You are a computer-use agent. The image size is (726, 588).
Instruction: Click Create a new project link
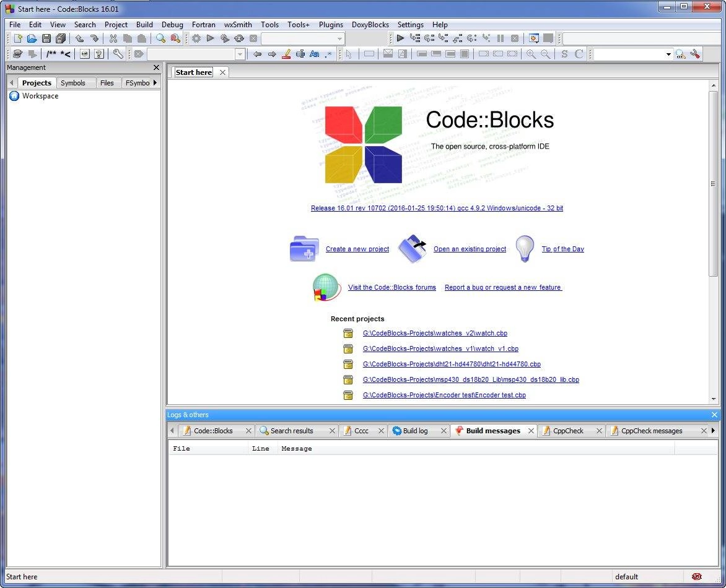[357, 249]
